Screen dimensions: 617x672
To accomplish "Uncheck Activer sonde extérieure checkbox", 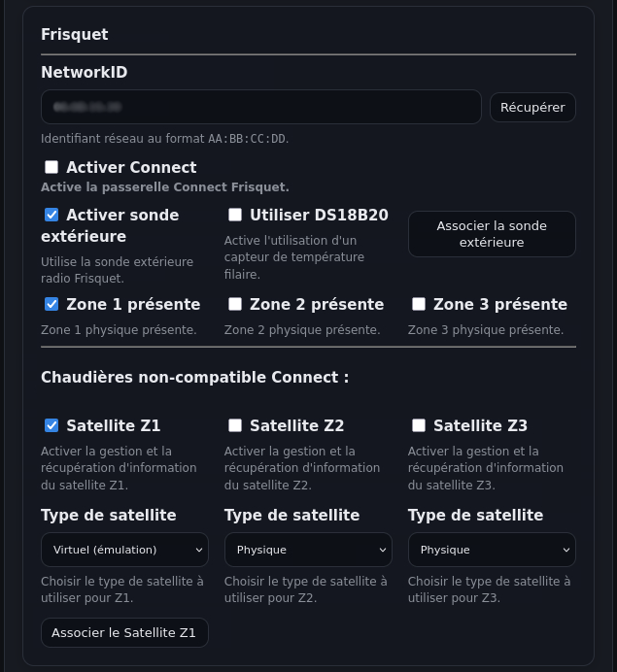I will [x=51, y=215].
